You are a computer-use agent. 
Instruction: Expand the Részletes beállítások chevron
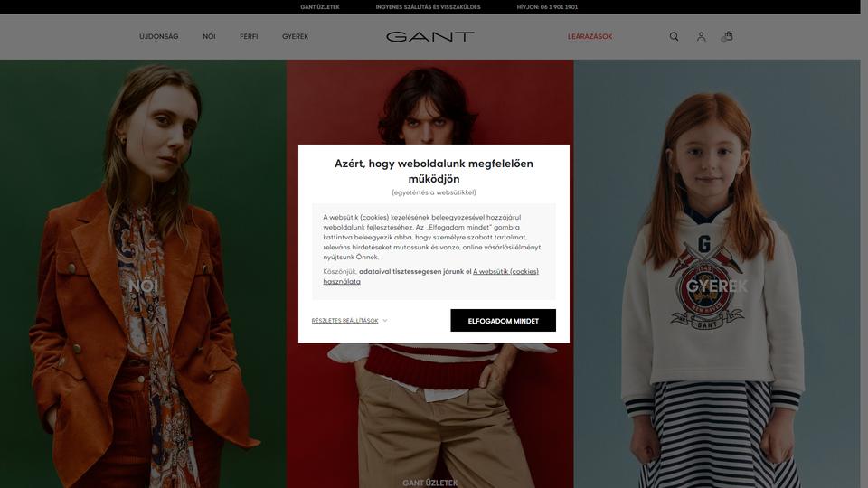[x=385, y=320]
